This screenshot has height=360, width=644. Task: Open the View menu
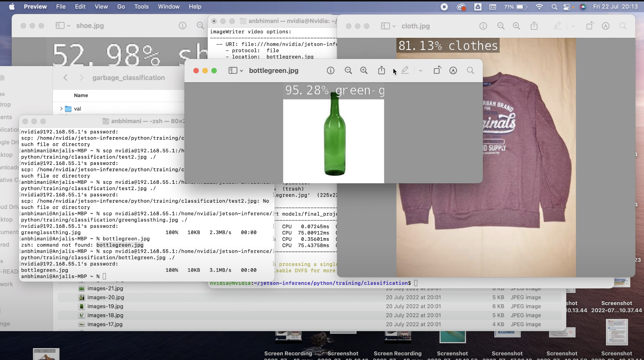pos(101,7)
